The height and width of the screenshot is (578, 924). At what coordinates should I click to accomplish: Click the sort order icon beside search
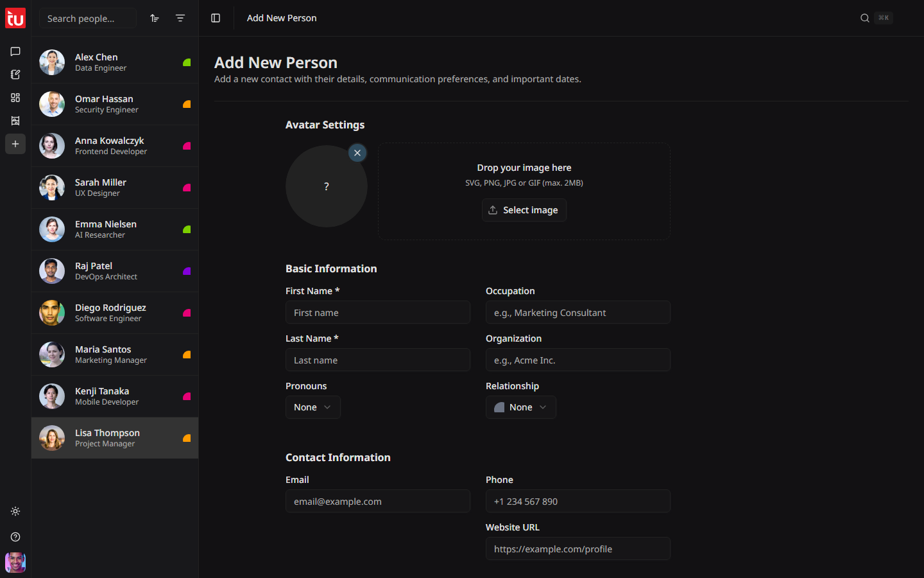click(155, 18)
